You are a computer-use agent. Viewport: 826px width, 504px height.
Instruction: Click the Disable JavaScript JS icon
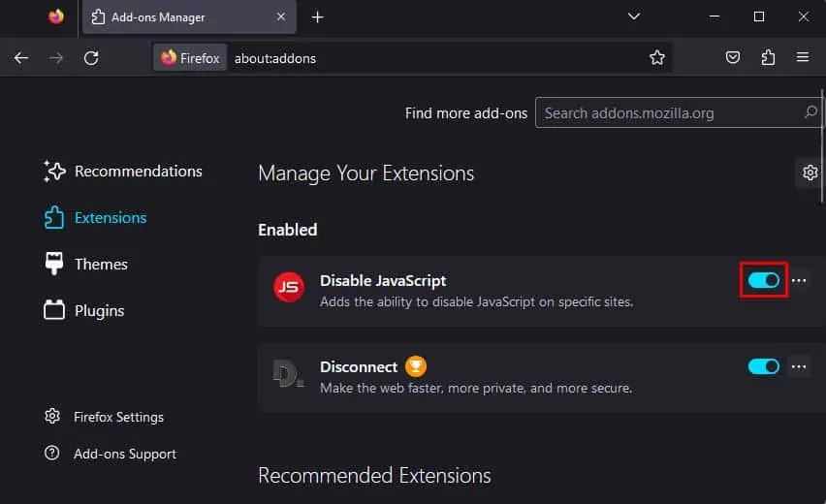(x=289, y=287)
